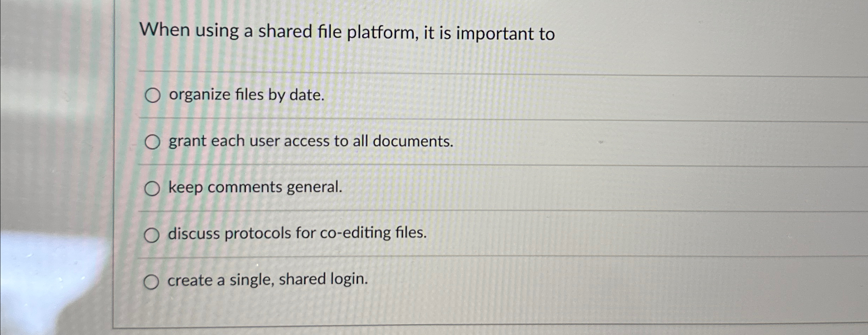Click the grant each user access answer text

pos(310,141)
